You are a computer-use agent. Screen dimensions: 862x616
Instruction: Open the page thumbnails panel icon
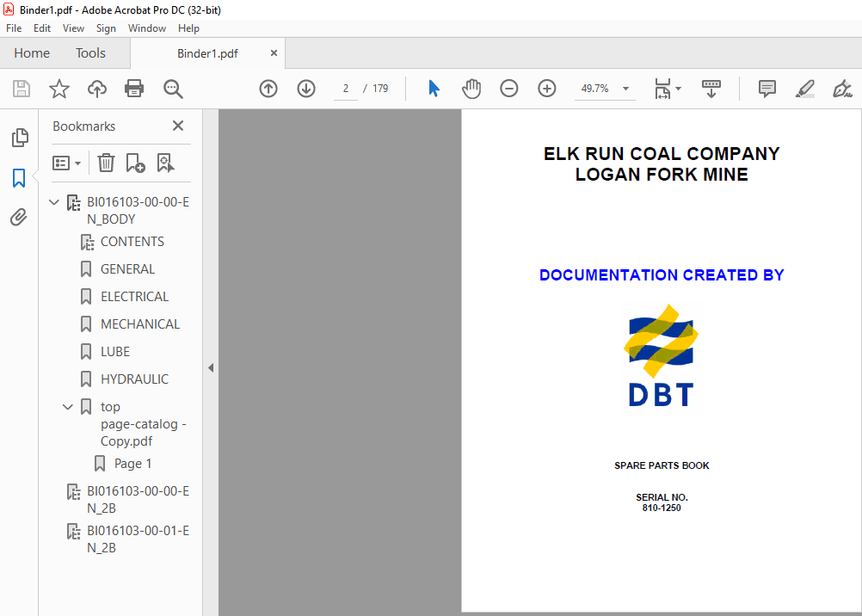point(20,138)
